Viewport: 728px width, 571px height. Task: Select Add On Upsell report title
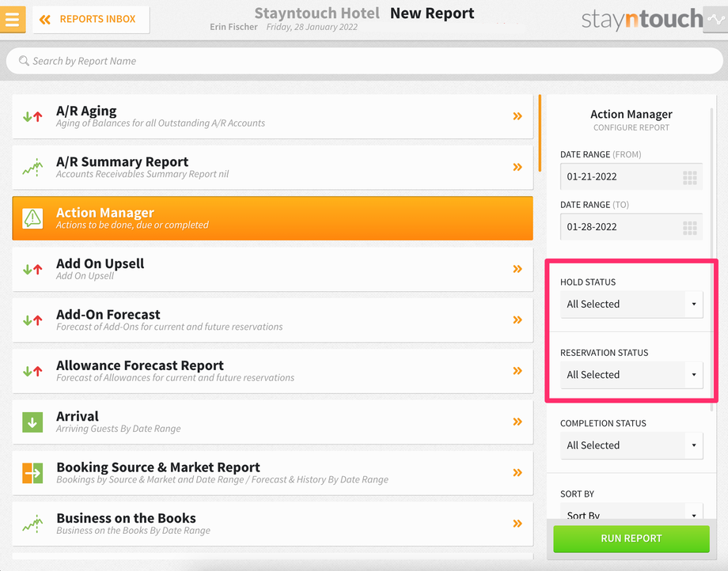tap(100, 263)
